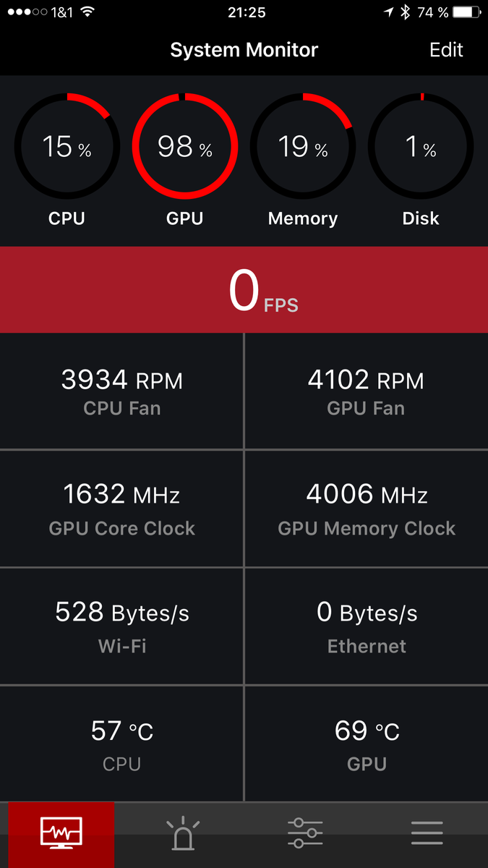Tap the red FPS banner
Screen dimensions: 488x868
pos(244,290)
